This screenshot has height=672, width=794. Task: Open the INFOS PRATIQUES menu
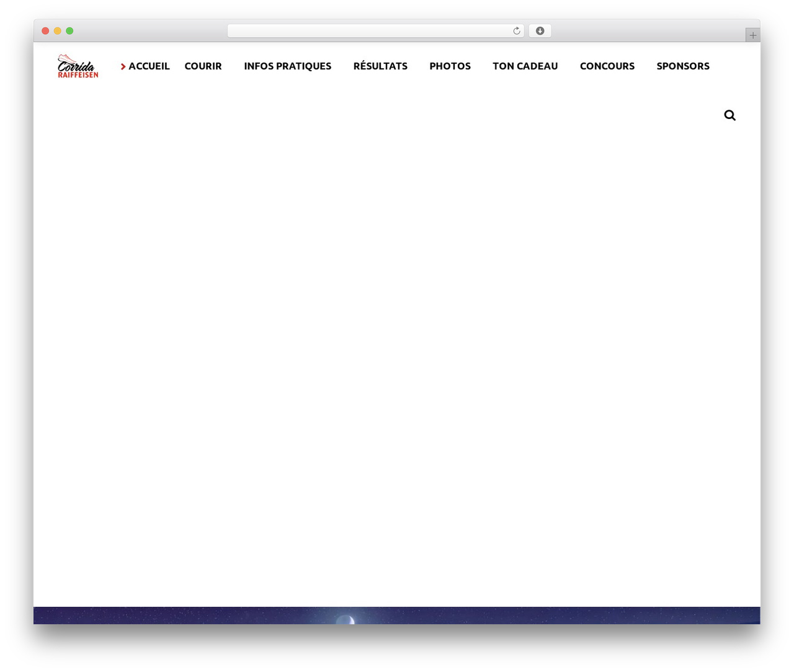tap(287, 66)
